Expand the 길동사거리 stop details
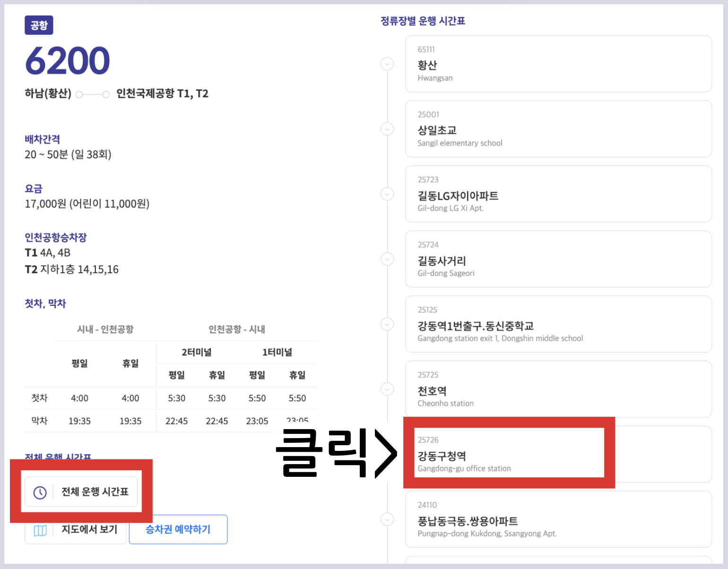Viewport: 728px width, 569px height. [x=387, y=259]
